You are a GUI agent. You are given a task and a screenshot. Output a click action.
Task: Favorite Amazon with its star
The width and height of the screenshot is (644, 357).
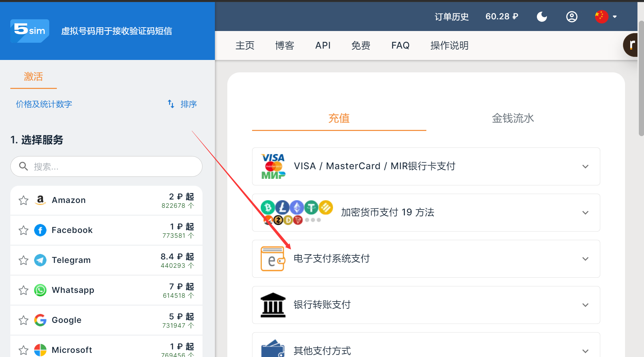pos(23,200)
